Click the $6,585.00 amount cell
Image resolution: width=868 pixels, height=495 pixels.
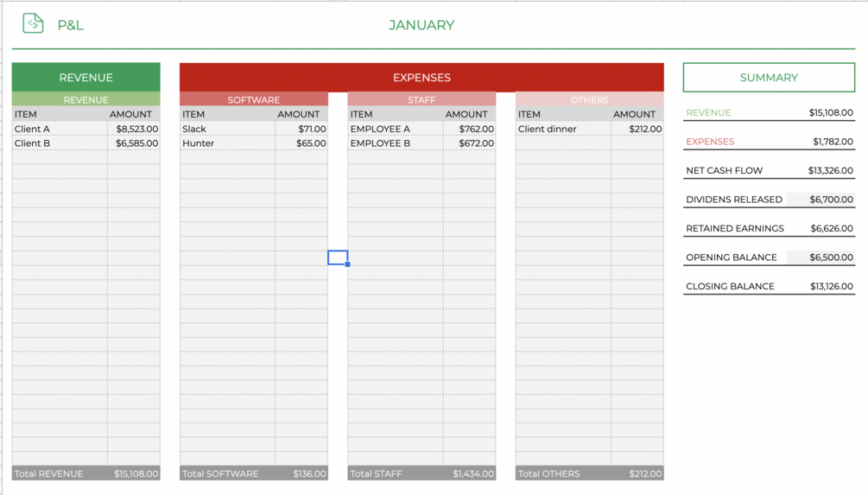(134, 143)
